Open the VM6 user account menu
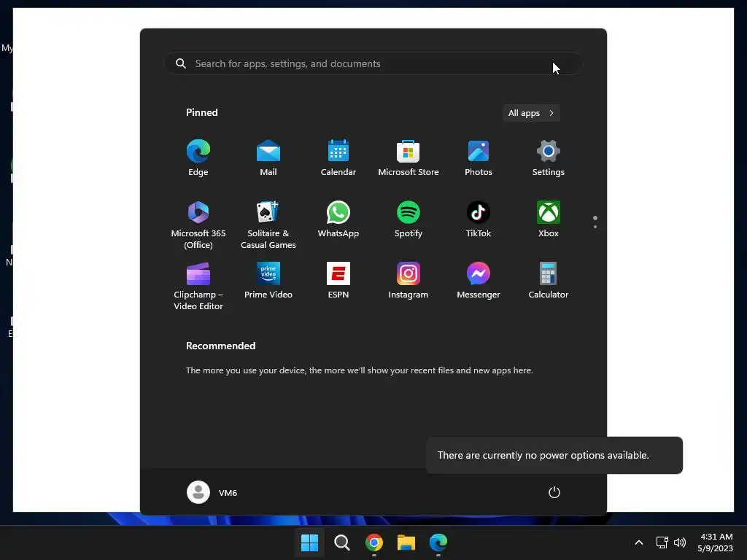 [212, 492]
